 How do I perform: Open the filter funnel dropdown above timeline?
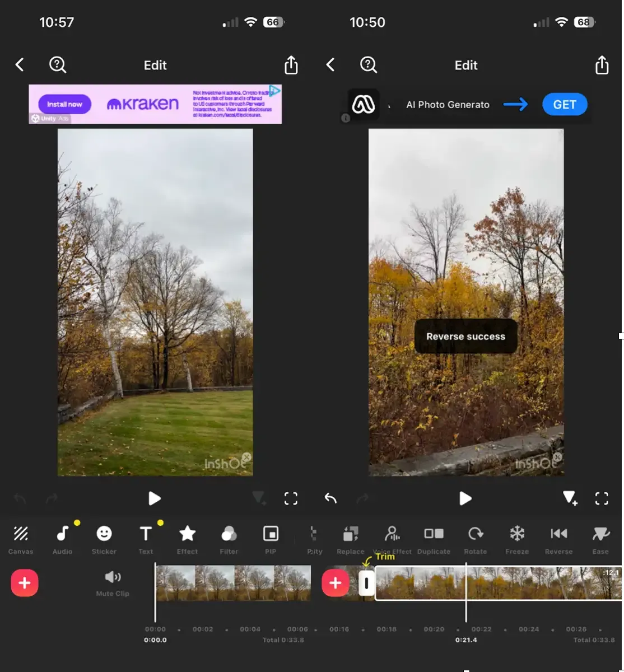coord(259,498)
